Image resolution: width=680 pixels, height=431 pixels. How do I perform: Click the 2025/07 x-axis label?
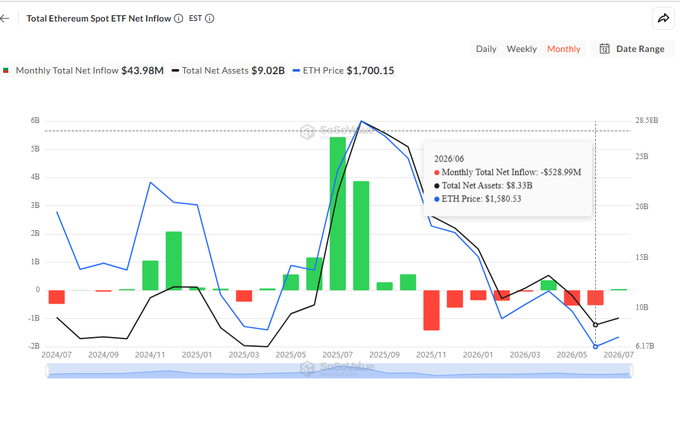tap(337, 355)
